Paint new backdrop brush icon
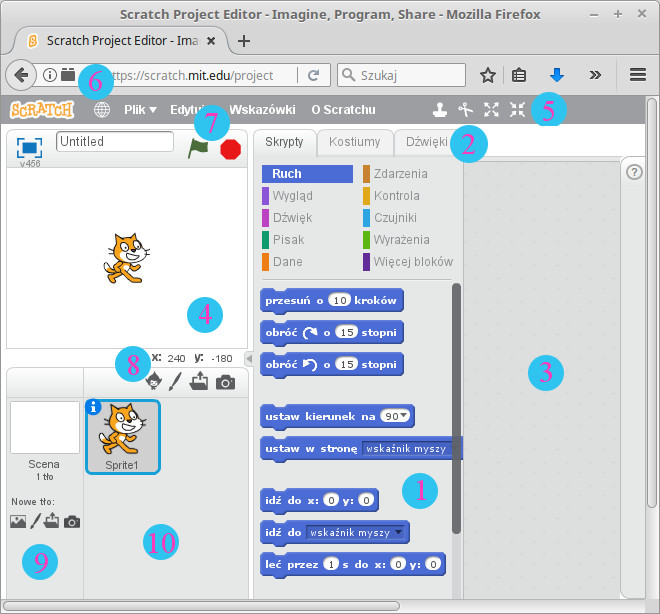 [35, 521]
